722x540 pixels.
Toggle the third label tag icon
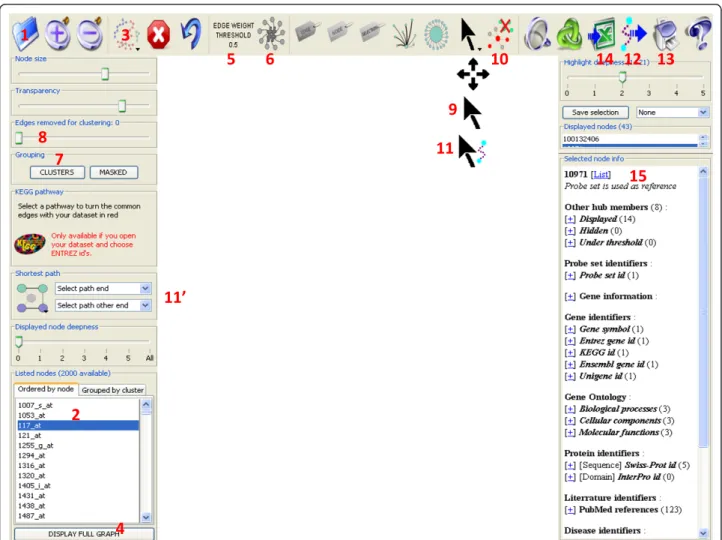pos(372,32)
